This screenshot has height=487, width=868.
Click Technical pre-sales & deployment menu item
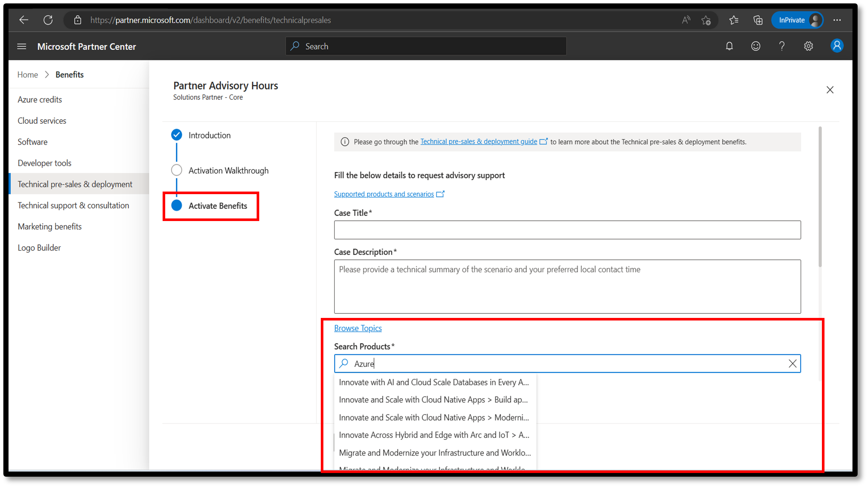[x=74, y=184]
